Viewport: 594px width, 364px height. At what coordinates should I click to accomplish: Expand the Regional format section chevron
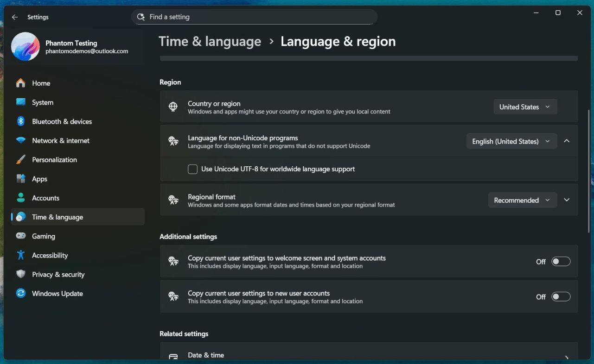point(567,200)
